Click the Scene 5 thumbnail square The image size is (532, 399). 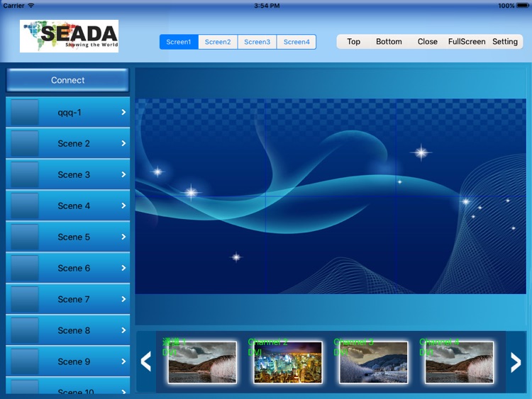click(24, 237)
